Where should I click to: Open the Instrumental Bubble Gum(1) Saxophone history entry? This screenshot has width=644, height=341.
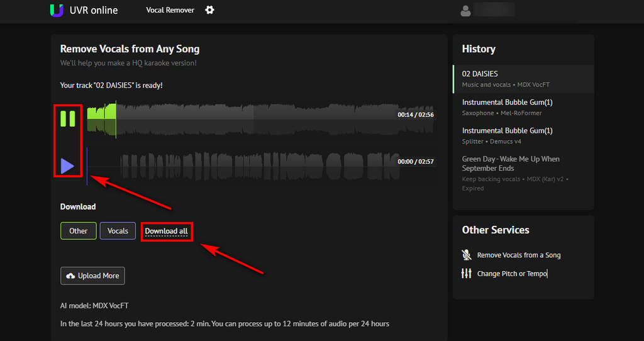[524, 107]
